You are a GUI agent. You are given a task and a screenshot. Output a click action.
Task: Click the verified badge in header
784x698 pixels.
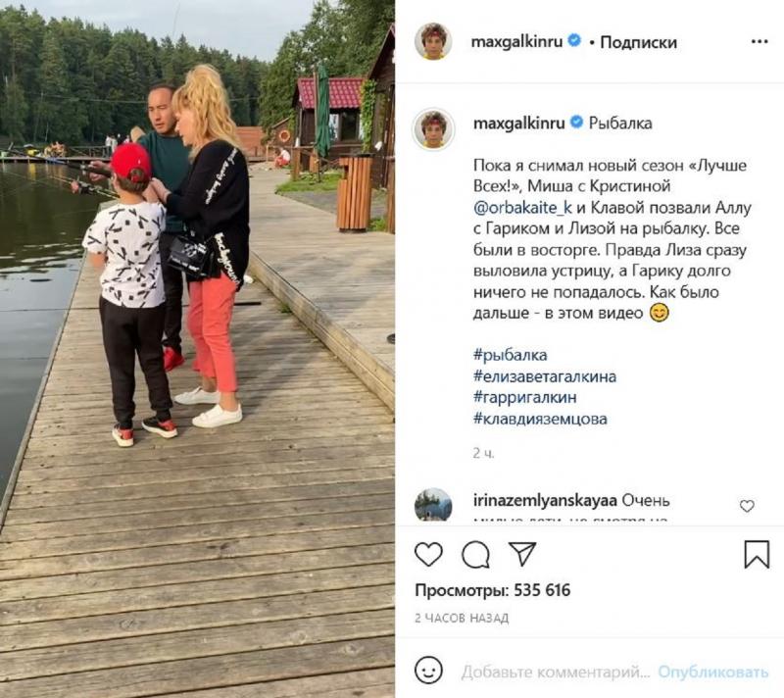coord(575,40)
